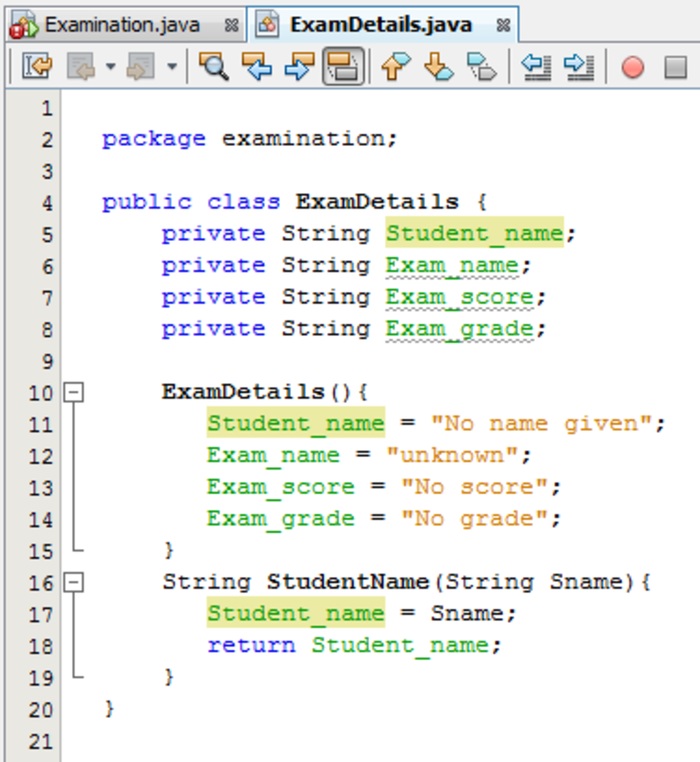Click the Find Selection magnifier icon

click(x=213, y=66)
